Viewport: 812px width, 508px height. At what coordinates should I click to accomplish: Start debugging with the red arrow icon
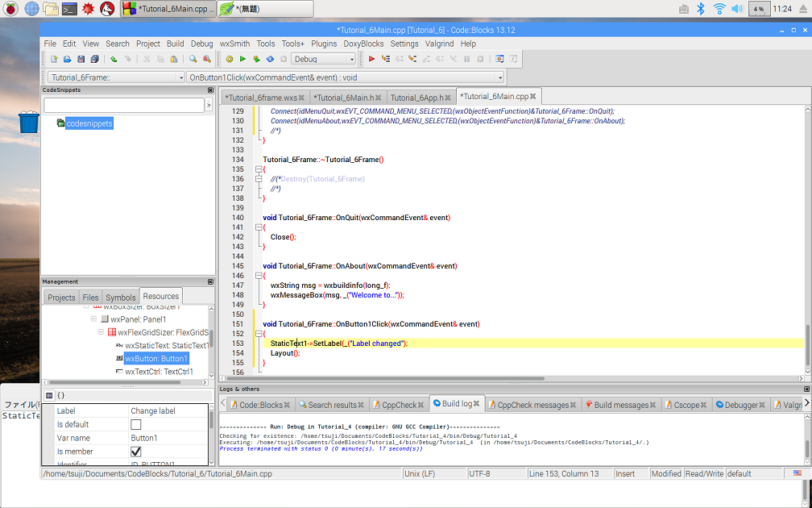371,59
